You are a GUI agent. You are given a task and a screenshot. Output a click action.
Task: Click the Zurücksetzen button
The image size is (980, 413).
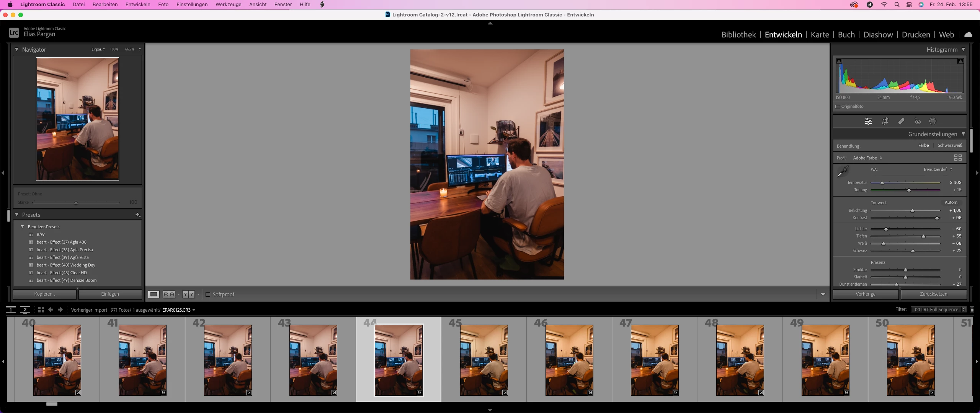(x=933, y=294)
